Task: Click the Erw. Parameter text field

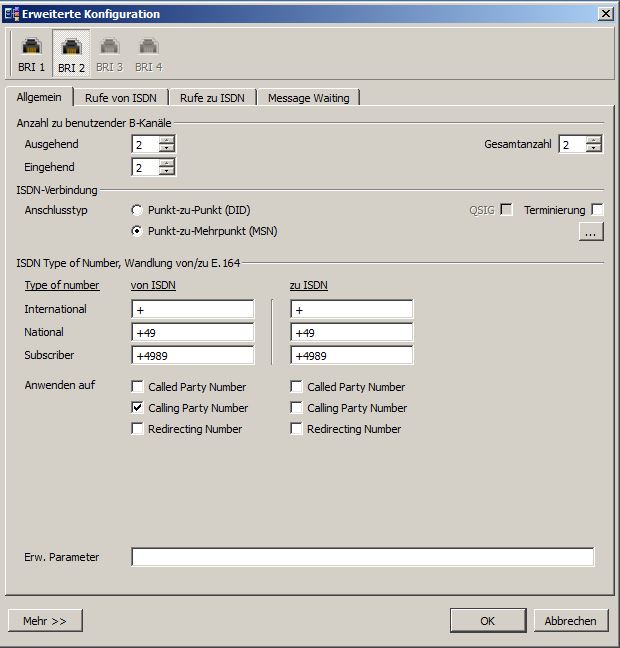Action: 362,557
